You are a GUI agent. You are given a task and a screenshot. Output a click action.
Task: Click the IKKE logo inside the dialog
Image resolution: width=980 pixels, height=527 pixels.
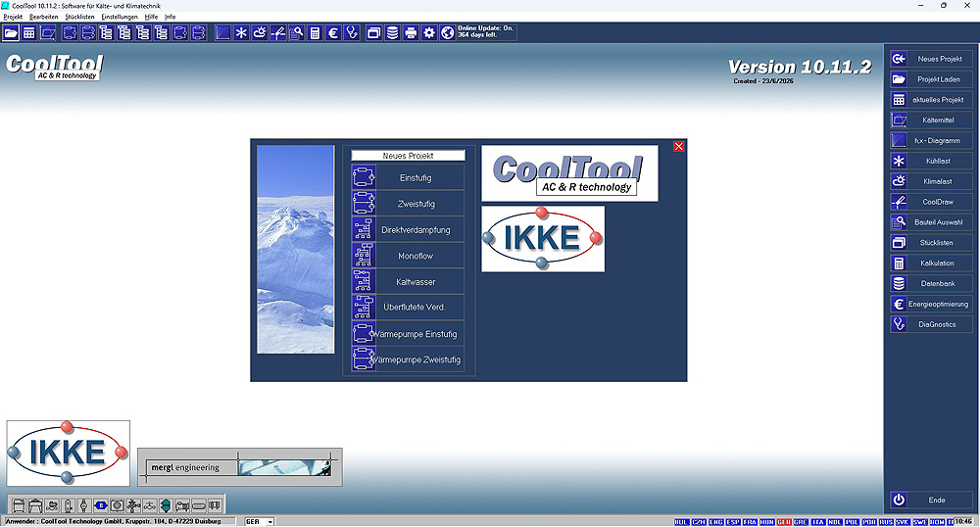[543, 239]
